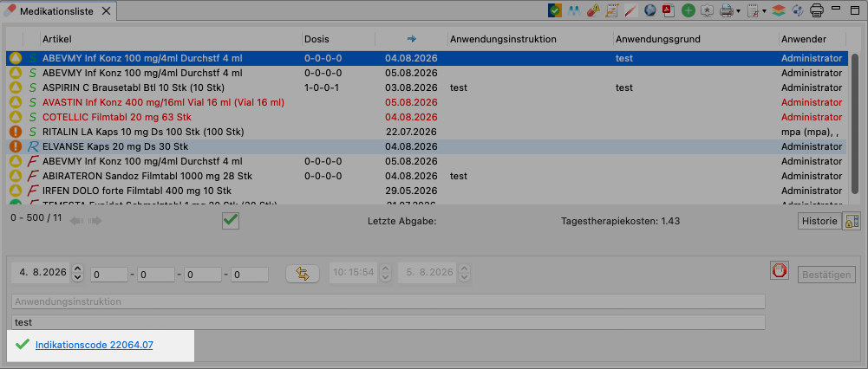Sort by Anwendungsinstruktion column header
This screenshot has width=868, height=369.
point(531,39)
